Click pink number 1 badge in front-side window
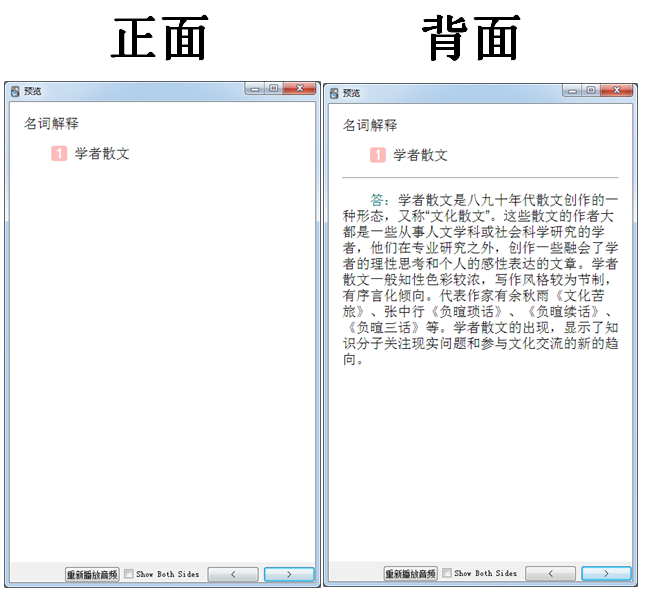 (x=59, y=154)
